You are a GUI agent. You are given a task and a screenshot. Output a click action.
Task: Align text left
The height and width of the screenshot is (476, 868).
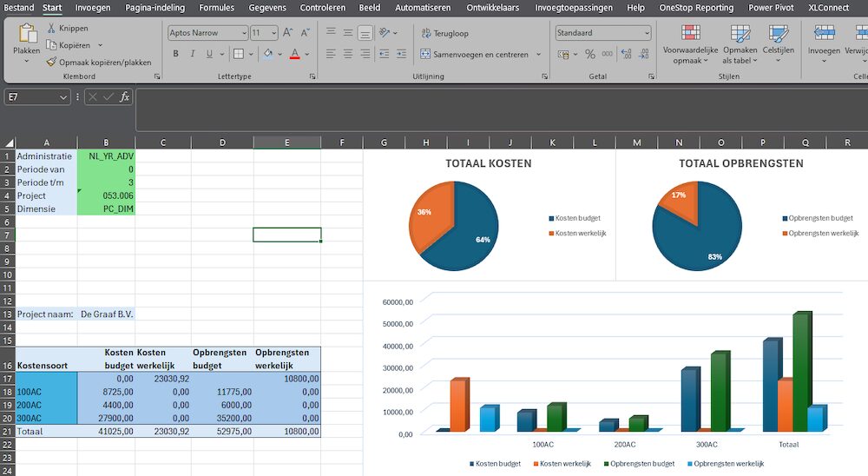coord(331,54)
